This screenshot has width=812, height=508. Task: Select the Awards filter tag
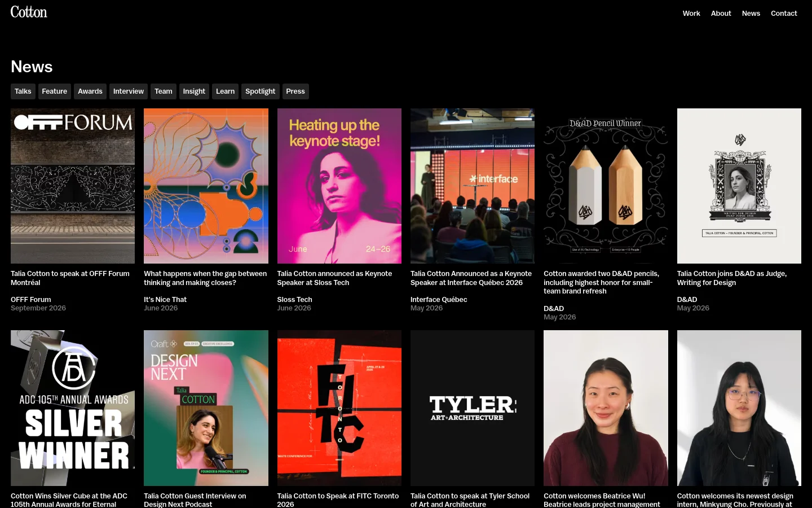90,91
